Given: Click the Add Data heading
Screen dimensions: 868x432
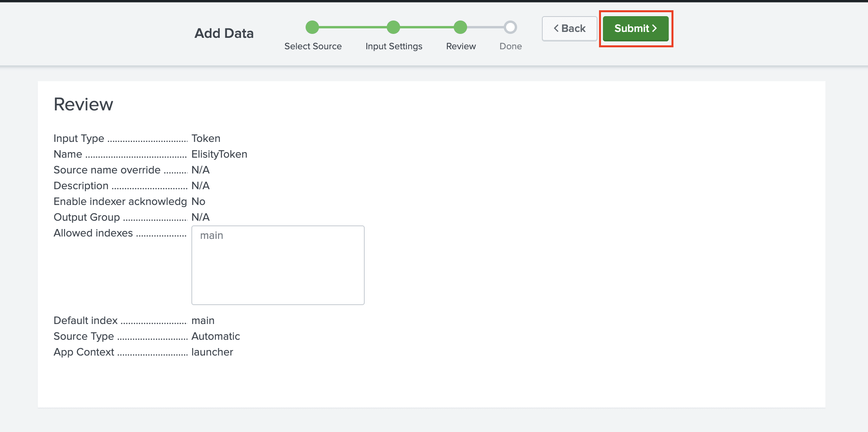Looking at the screenshot, I should click(224, 33).
